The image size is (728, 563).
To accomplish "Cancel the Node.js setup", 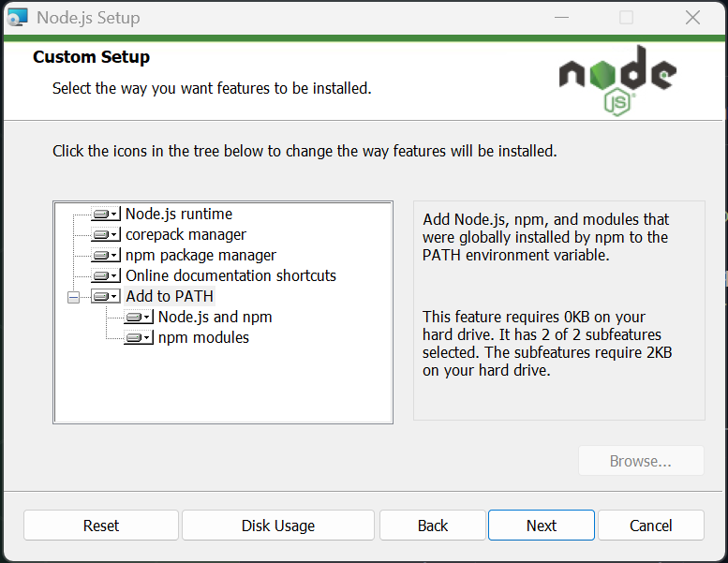I will (x=651, y=526).
